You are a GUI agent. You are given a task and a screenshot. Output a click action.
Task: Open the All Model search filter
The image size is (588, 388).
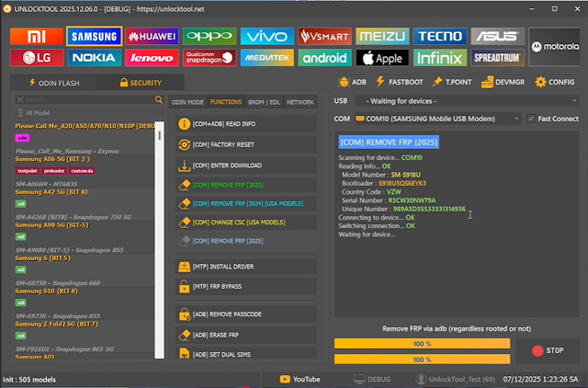(x=83, y=112)
